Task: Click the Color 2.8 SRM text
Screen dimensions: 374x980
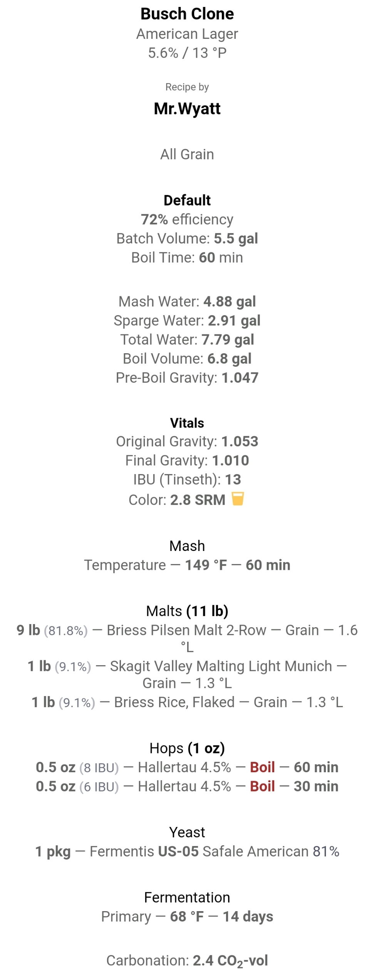Action: pos(177,500)
